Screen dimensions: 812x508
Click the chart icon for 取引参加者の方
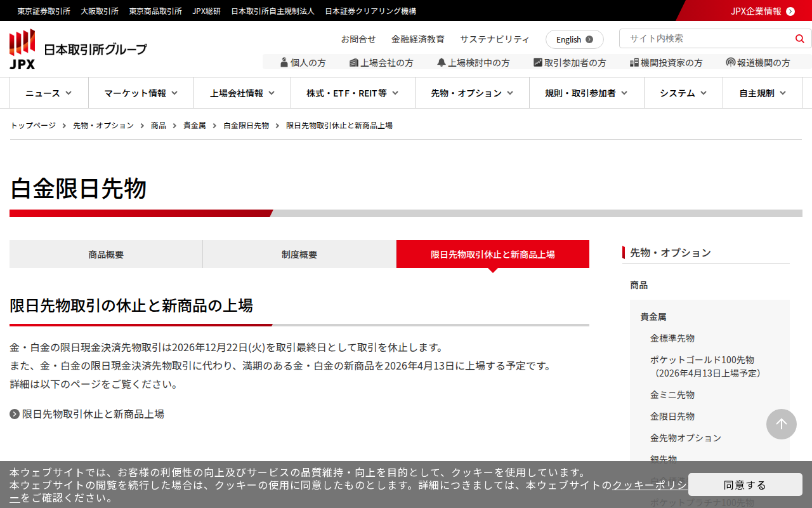pos(538,62)
